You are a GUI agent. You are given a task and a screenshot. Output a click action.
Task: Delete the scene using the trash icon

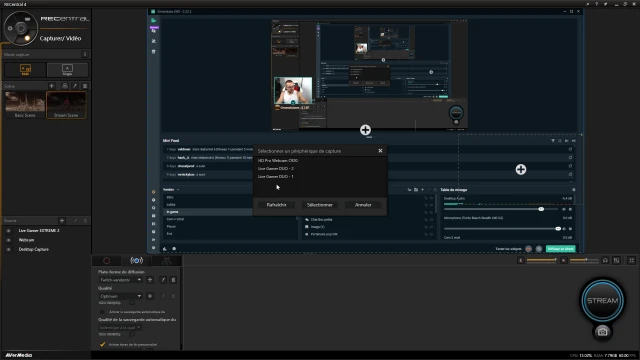[x=85, y=86]
